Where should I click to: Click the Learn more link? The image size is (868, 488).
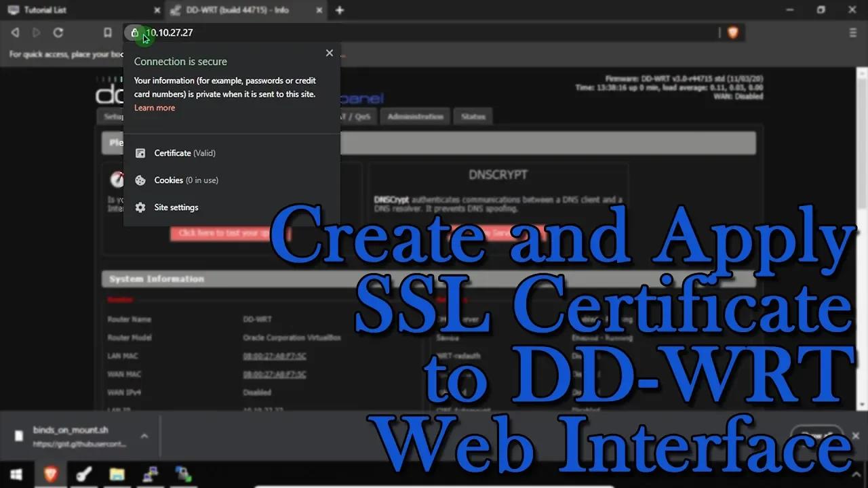(154, 107)
